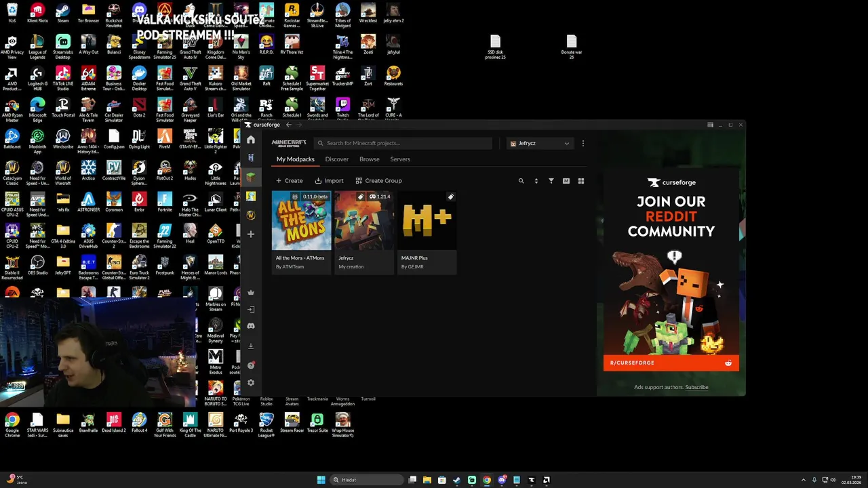Select Minecraft grass block game icon in sidebar
Viewport: 868px width, 488px height.
coord(251,177)
